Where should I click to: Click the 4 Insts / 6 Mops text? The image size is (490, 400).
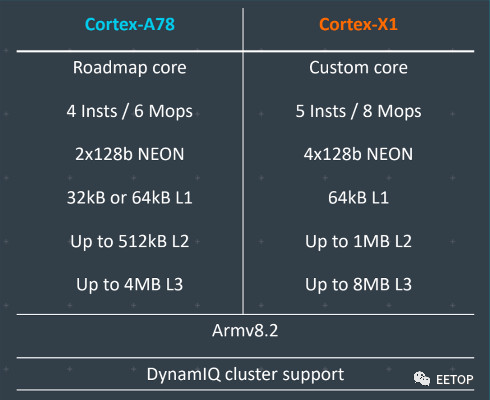pos(130,111)
